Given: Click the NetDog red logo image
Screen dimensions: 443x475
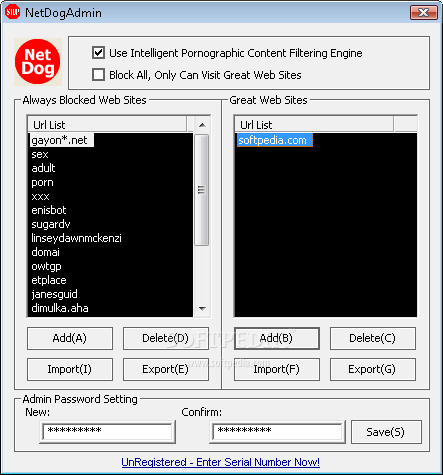Looking at the screenshot, I should 38,62.
